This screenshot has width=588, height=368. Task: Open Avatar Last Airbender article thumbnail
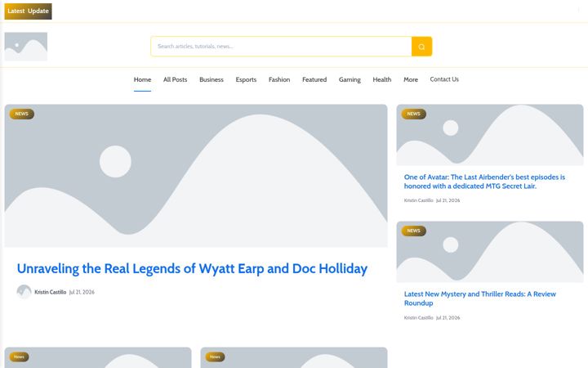[x=490, y=135]
